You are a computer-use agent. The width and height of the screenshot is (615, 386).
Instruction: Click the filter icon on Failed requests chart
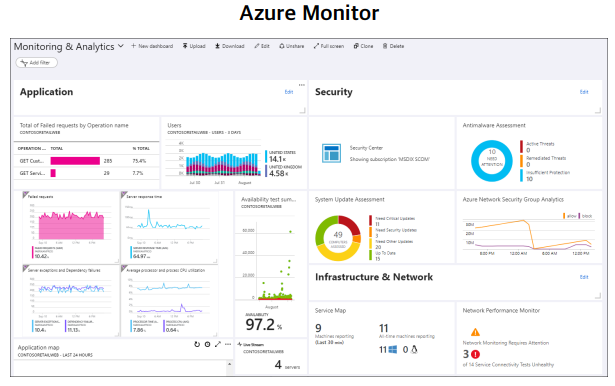tap(25, 195)
